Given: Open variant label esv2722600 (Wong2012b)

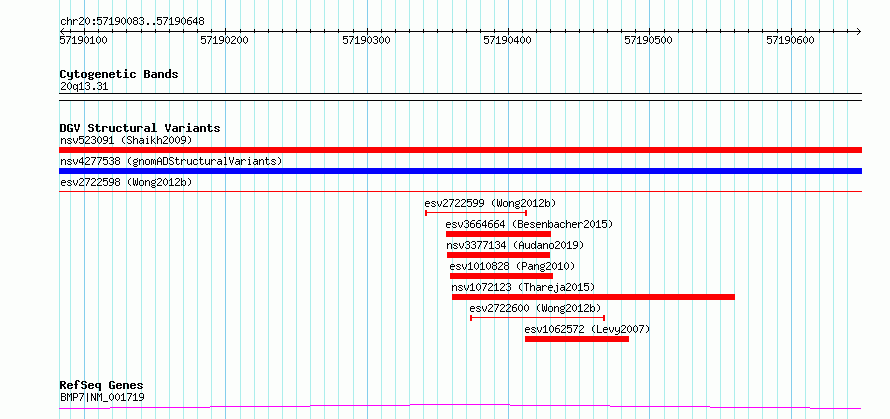Looking at the screenshot, I should click(535, 308).
